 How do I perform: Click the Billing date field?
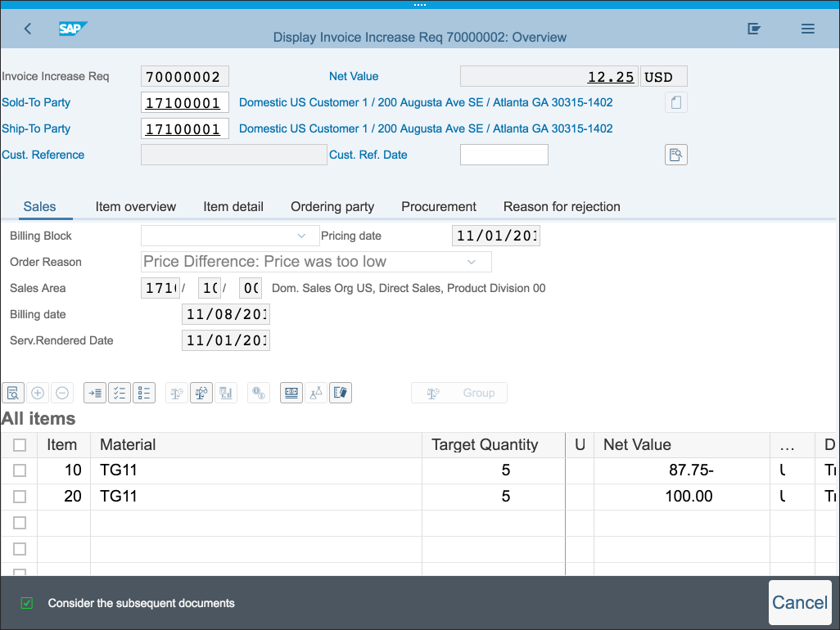(x=225, y=314)
